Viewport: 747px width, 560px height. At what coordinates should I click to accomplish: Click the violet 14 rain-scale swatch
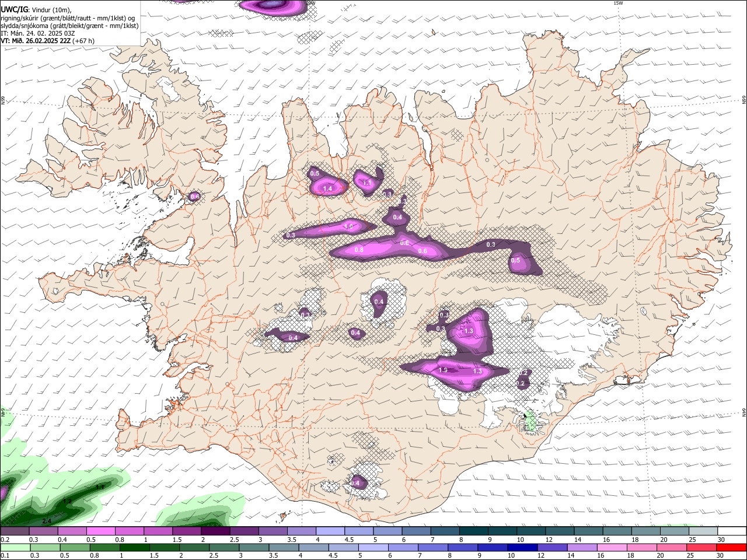[x=582, y=547]
